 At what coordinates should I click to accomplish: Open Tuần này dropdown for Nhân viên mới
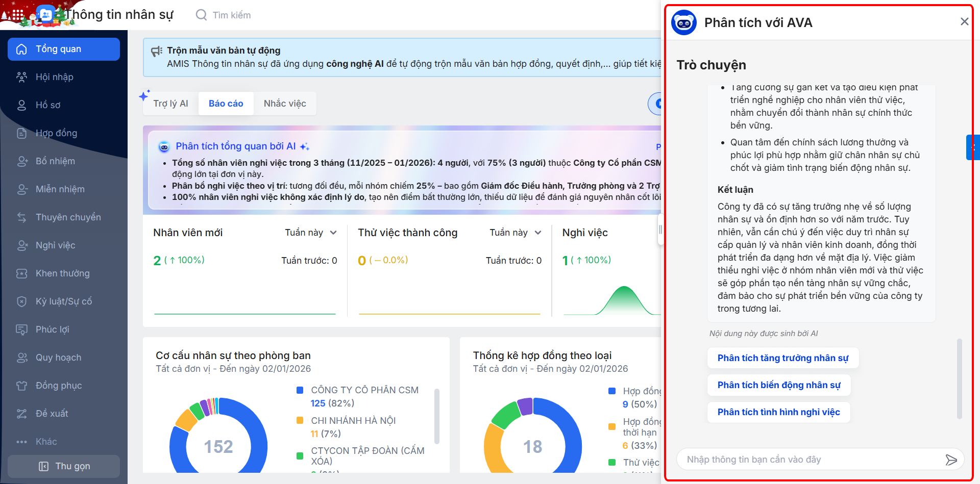coord(311,233)
